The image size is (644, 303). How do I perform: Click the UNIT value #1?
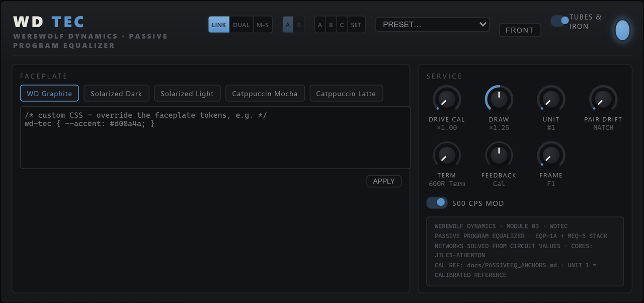[x=551, y=128]
